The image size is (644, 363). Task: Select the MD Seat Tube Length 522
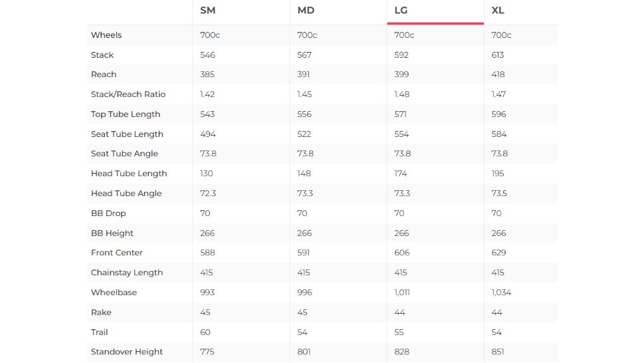coord(304,134)
